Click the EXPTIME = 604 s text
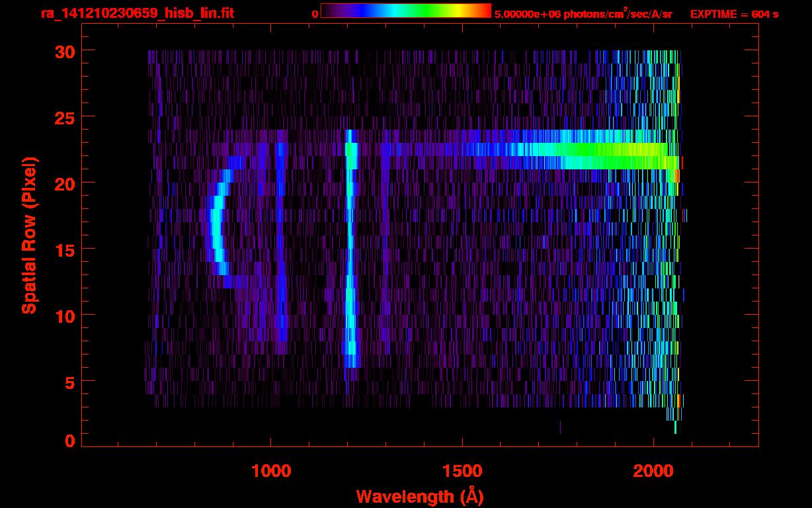 click(x=734, y=13)
